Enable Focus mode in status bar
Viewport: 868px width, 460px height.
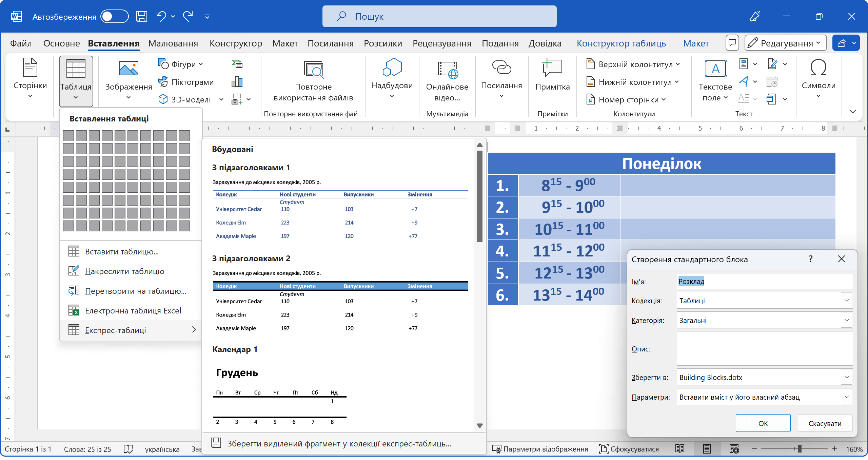(x=629, y=449)
